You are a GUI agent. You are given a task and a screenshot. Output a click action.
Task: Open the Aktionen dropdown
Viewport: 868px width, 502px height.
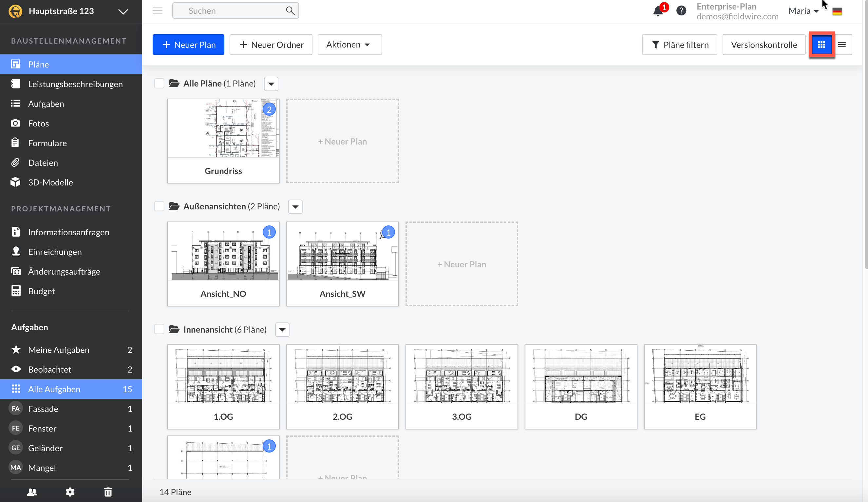coord(349,45)
